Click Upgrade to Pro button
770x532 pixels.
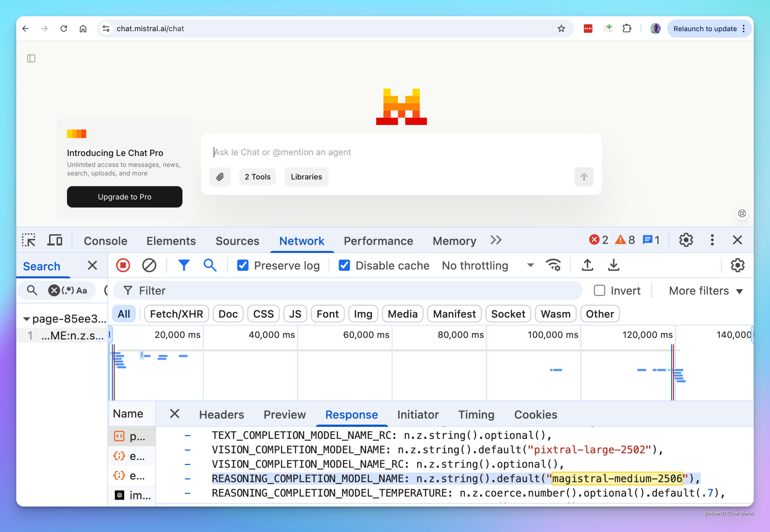(124, 197)
